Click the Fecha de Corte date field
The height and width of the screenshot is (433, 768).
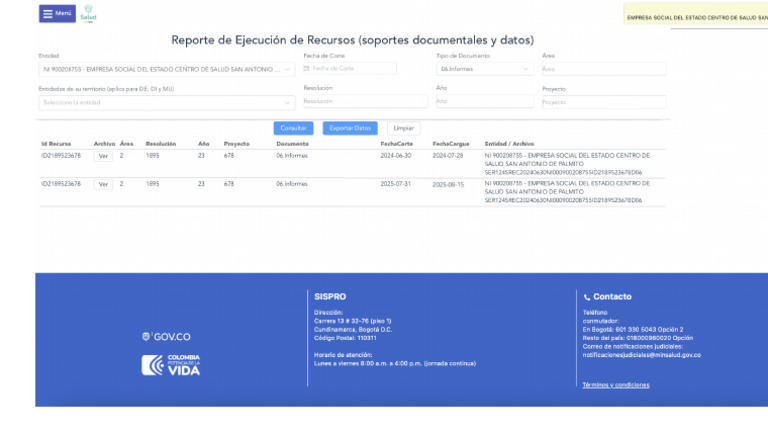pos(350,69)
